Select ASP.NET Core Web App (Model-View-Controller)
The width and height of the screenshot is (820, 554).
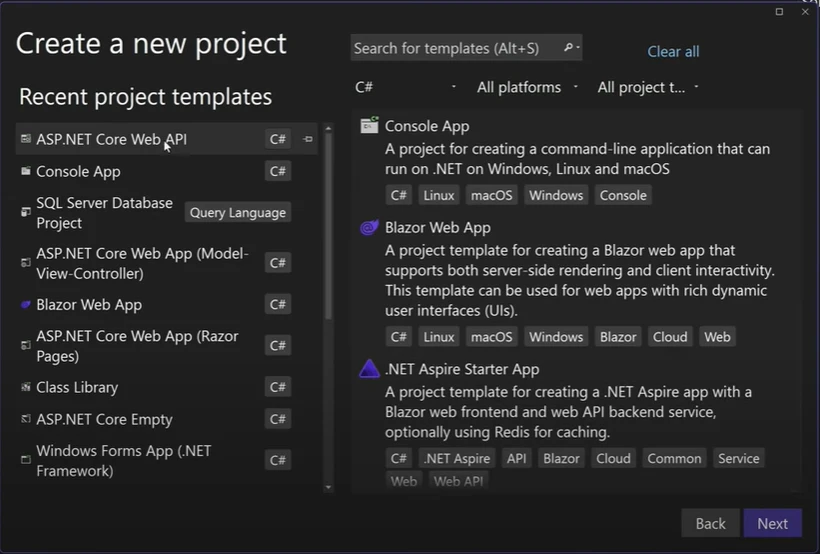166,263
